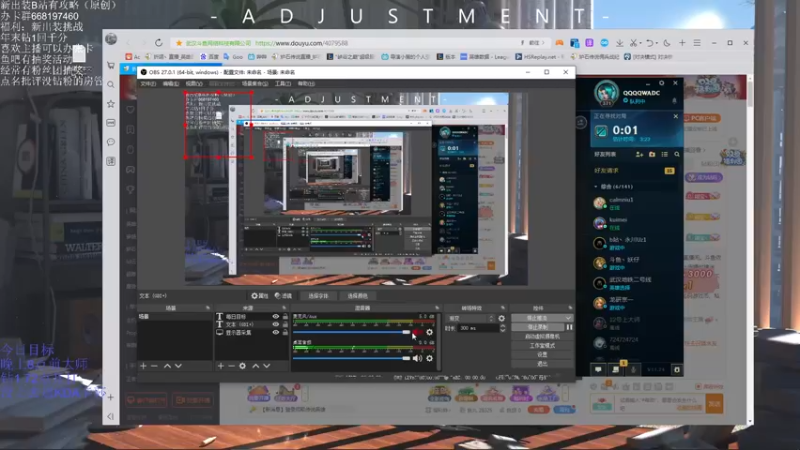Lock the 文本 (GDI+) source
This screenshot has width=800, height=450.
(285, 324)
